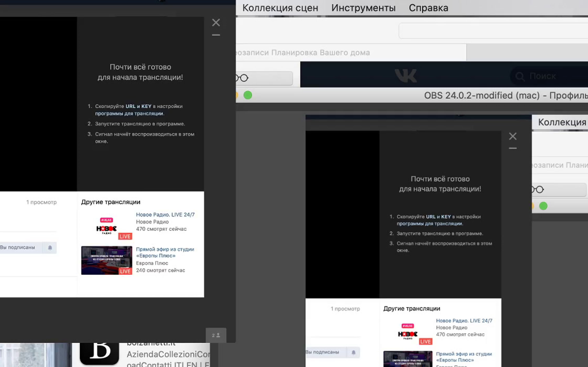Image resolution: width=588 pixels, height=367 pixels.
Task: Click Европа Плюс studio stream thumbnail
Action: [106, 260]
